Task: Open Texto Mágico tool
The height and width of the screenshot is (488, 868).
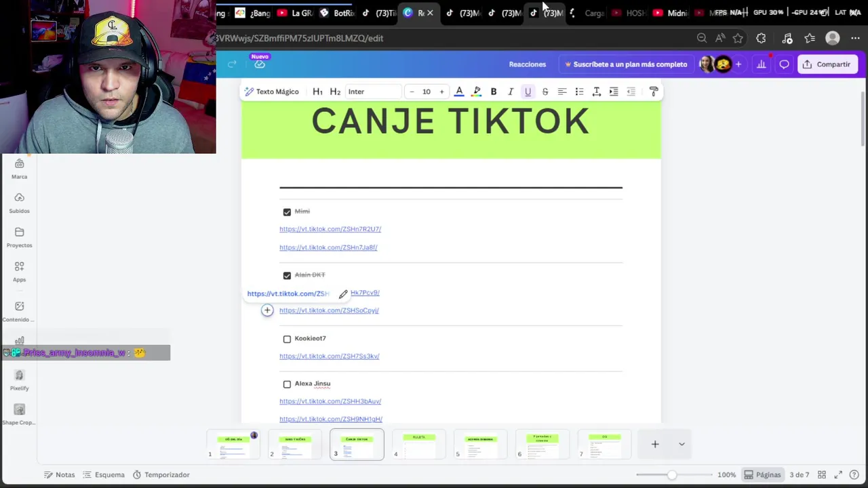Action: [x=271, y=91]
